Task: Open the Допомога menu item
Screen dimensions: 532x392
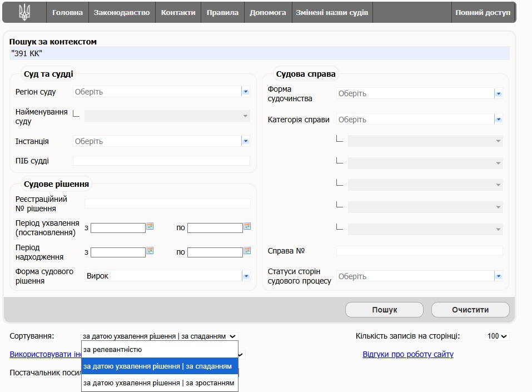Action: click(x=268, y=13)
